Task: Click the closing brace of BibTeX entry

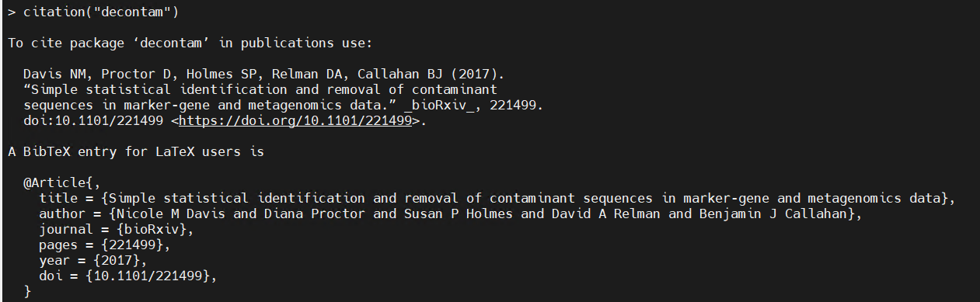Action: pyautogui.click(x=27, y=292)
